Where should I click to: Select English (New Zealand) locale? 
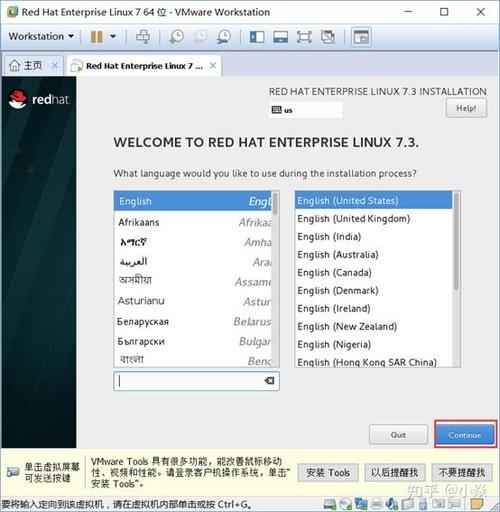[x=374, y=327]
